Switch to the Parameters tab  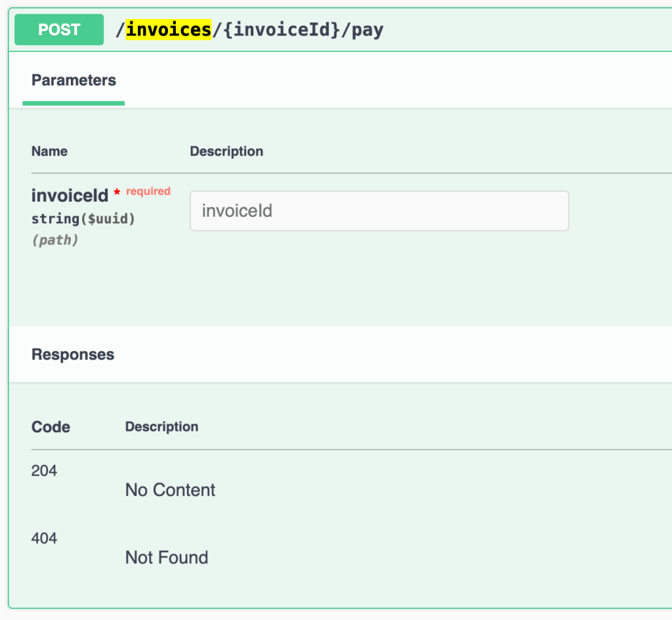tap(73, 81)
